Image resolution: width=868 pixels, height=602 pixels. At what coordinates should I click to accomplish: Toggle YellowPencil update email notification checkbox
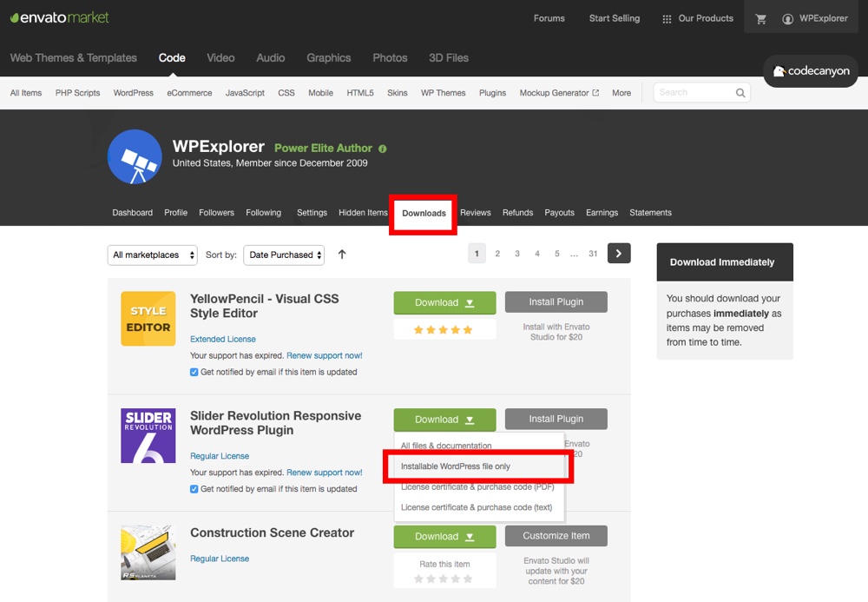194,372
